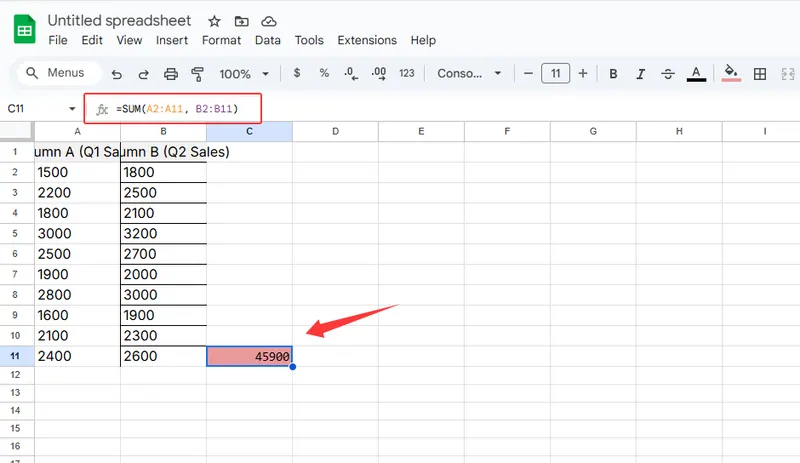The image size is (800, 463).
Task: Click the move to folder icon
Action: tap(241, 21)
